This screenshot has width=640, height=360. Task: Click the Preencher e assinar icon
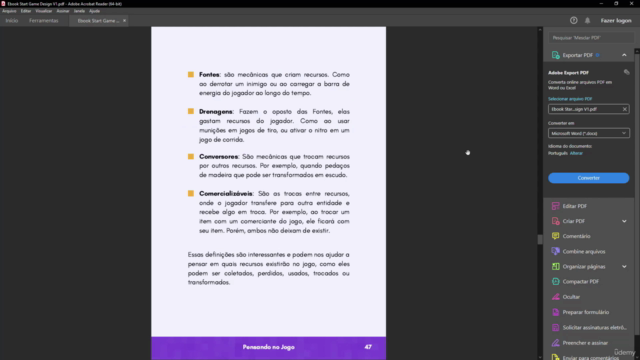pyautogui.click(x=555, y=343)
